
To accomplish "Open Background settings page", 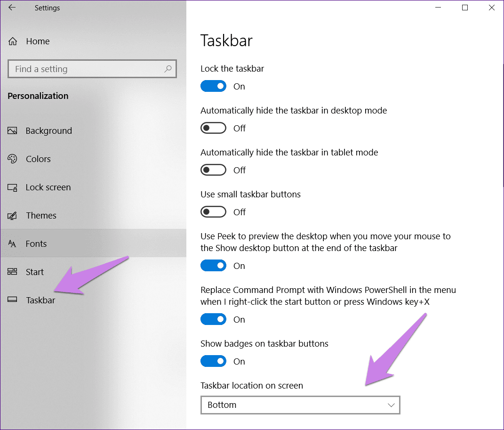I will 93,130.
